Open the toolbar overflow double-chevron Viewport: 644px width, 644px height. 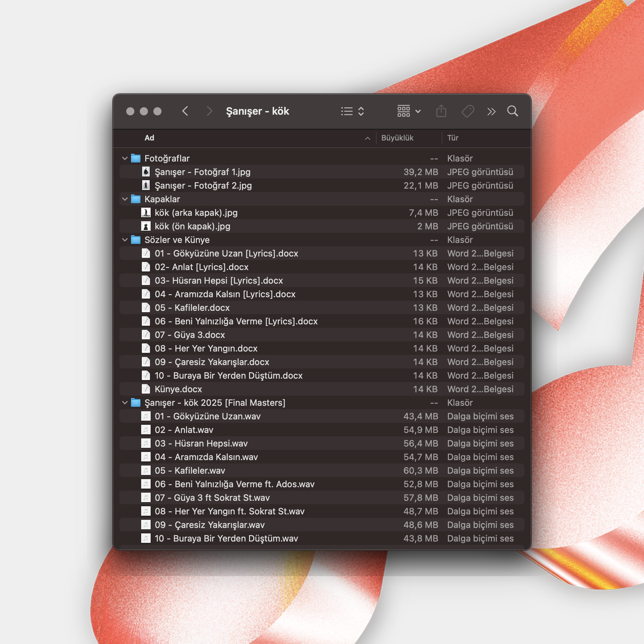[x=491, y=112]
